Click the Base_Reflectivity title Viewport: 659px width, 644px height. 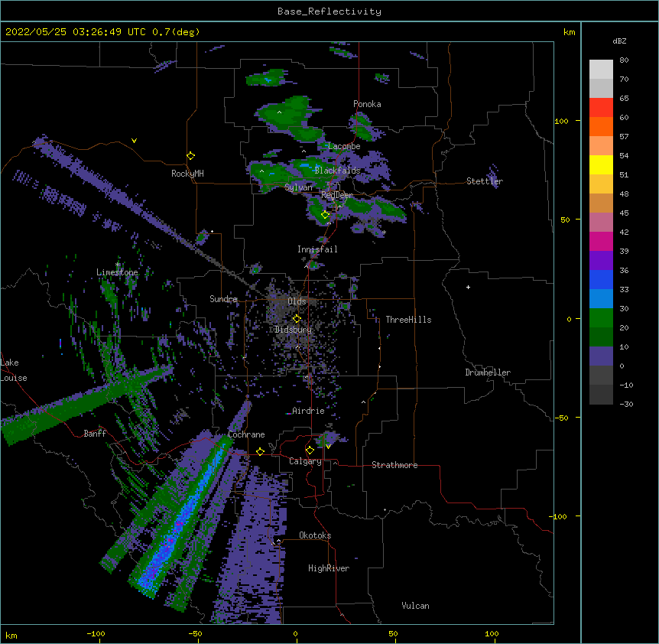pyautogui.click(x=329, y=11)
